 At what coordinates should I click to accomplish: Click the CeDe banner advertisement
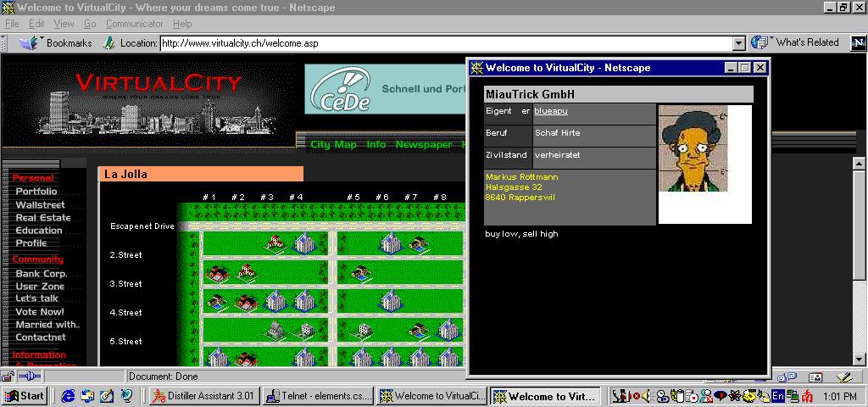click(x=387, y=88)
